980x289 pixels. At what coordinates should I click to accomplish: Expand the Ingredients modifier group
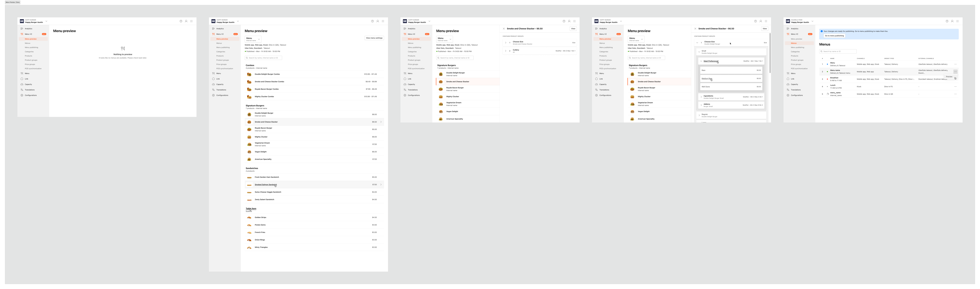click(x=701, y=97)
